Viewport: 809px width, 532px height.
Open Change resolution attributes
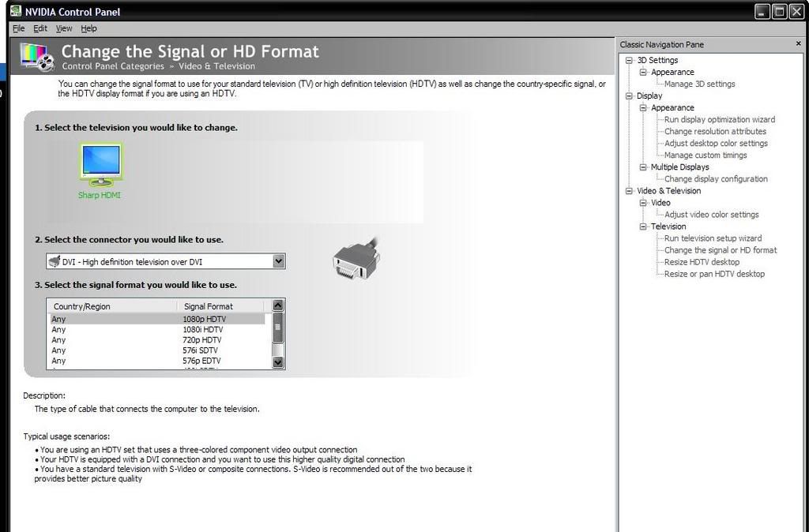point(715,132)
